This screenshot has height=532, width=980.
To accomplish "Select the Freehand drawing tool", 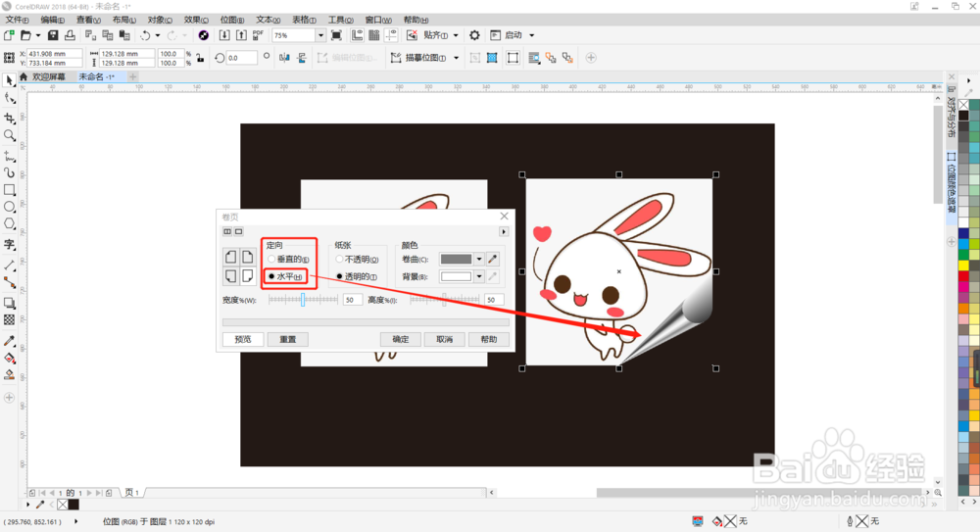I will 10,156.
